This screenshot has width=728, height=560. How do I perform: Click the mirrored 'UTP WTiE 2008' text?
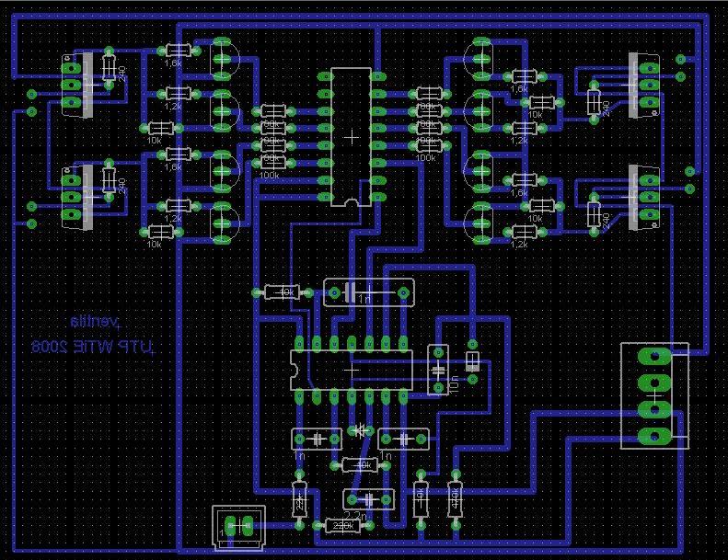pyautogui.click(x=93, y=347)
